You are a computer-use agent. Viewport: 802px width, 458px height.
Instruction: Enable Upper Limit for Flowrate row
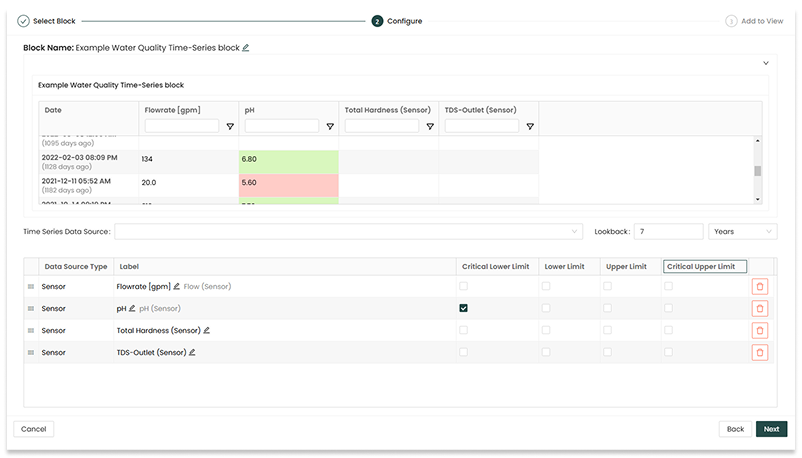click(607, 287)
